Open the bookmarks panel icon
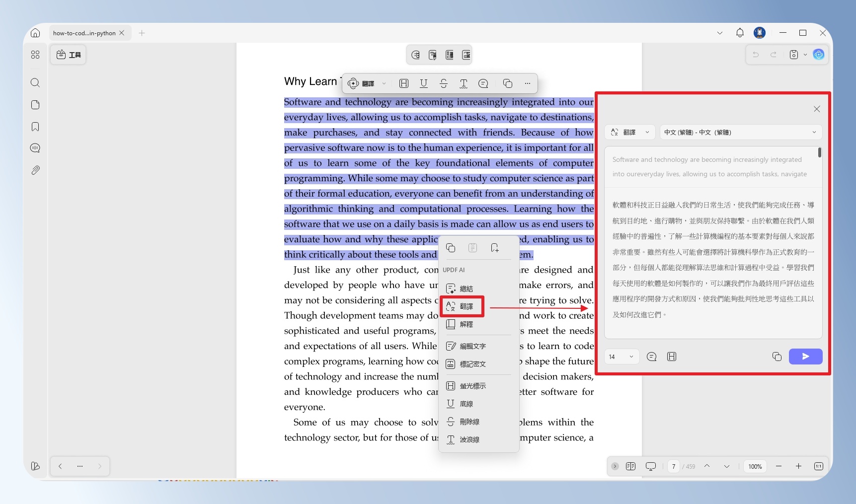 point(35,127)
